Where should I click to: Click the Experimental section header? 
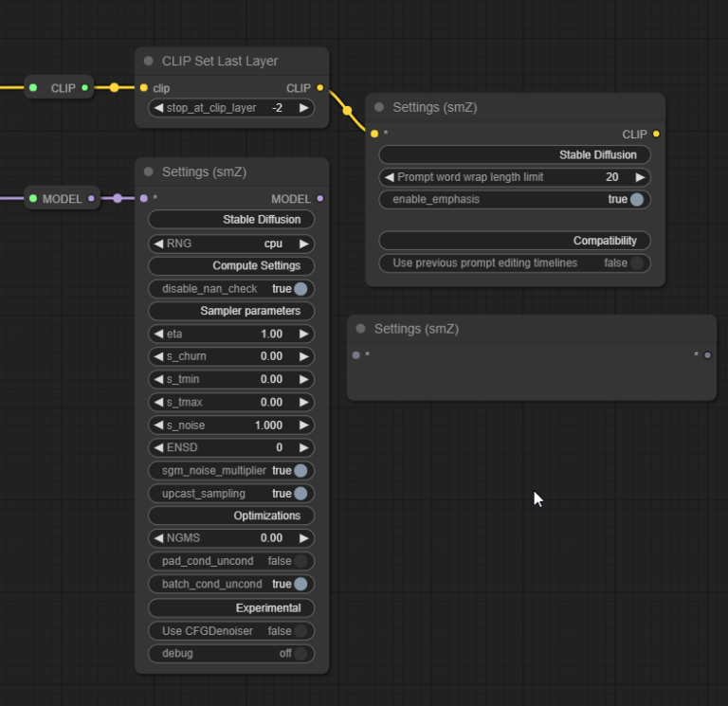tap(231, 607)
